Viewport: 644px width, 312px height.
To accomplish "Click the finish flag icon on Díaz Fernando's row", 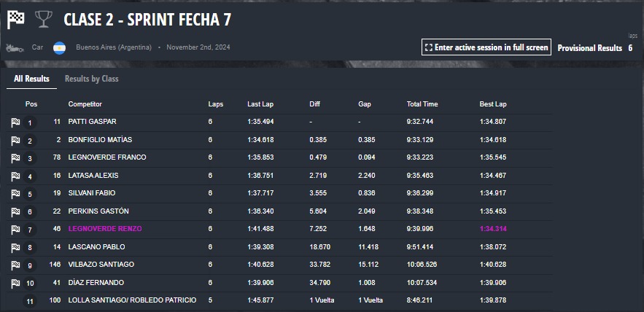I will pos(15,283).
